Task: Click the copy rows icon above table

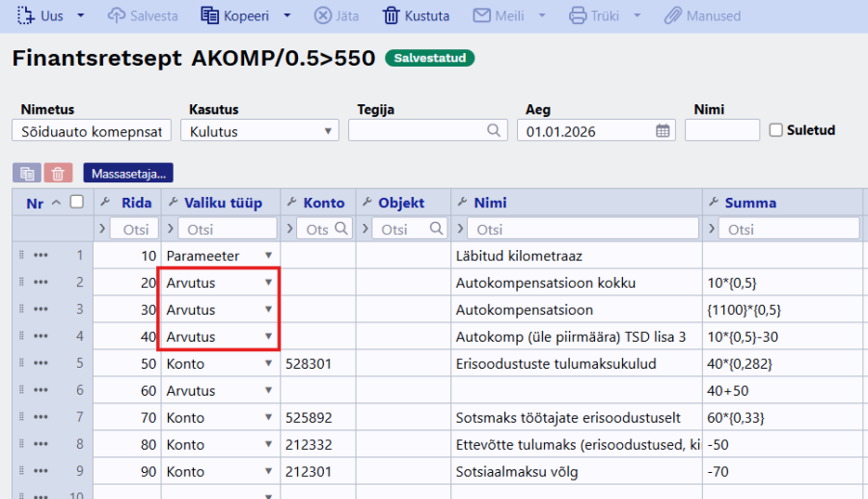Action: point(27,174)
